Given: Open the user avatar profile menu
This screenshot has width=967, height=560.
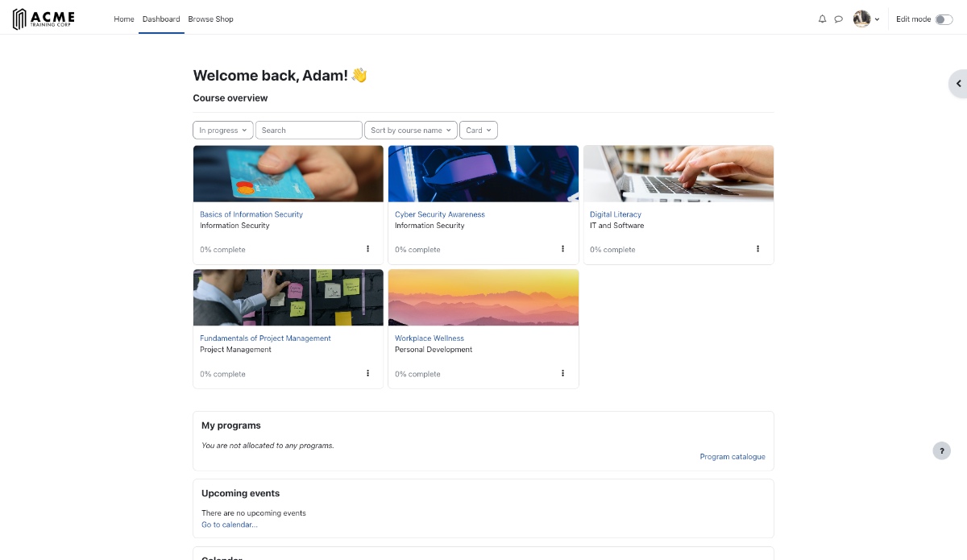Looking at the screenshot, I should 865,19.
